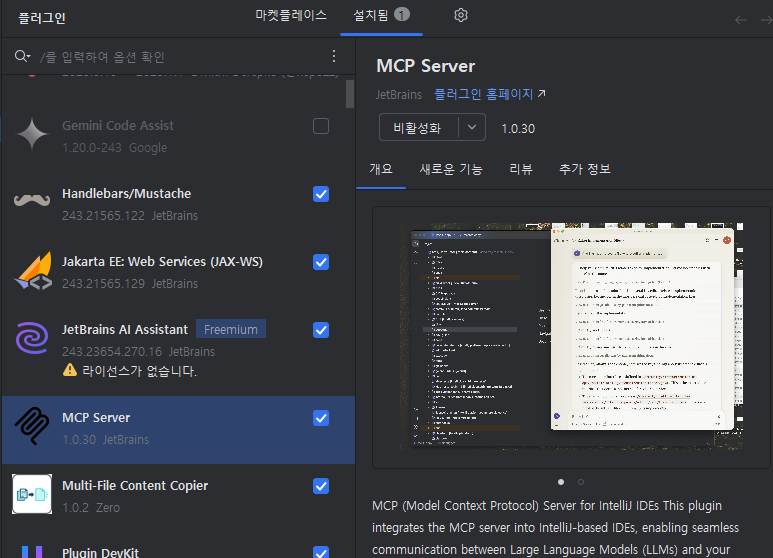Click the MCP Server title heading
This screenshot has height=558, width=773.
click(x=425, y=66)
